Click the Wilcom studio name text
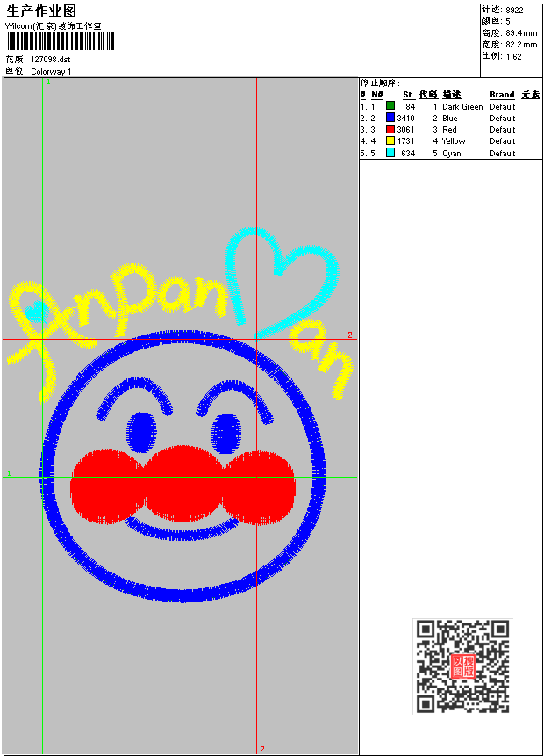 tap(54, 26)
